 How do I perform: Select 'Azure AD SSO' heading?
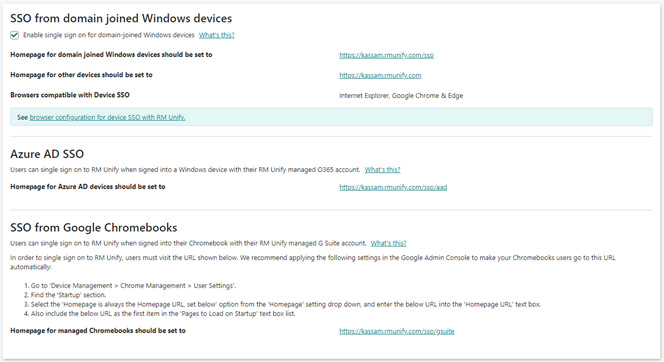tap(47, 154)
